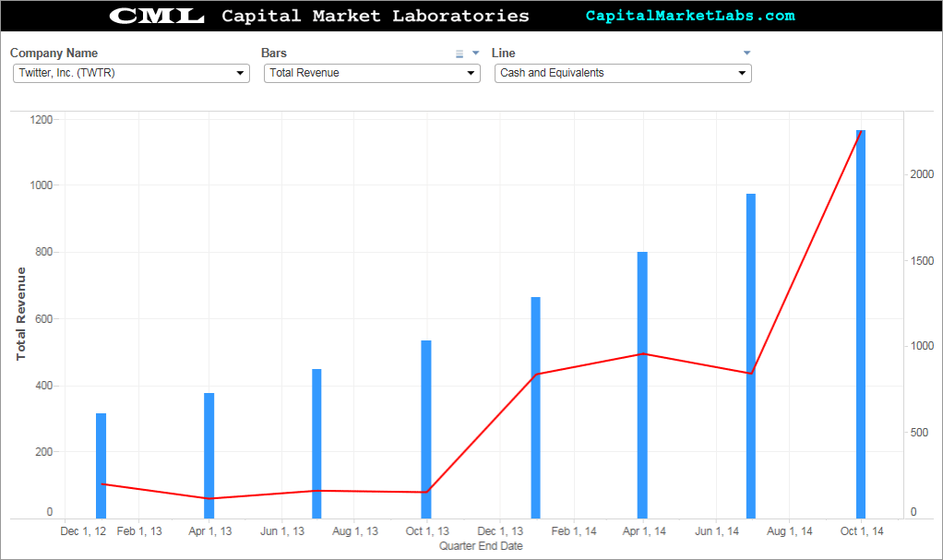Expand the arrow menu next to Bars filter
This screenshot has width=943, height=560.
476,53
